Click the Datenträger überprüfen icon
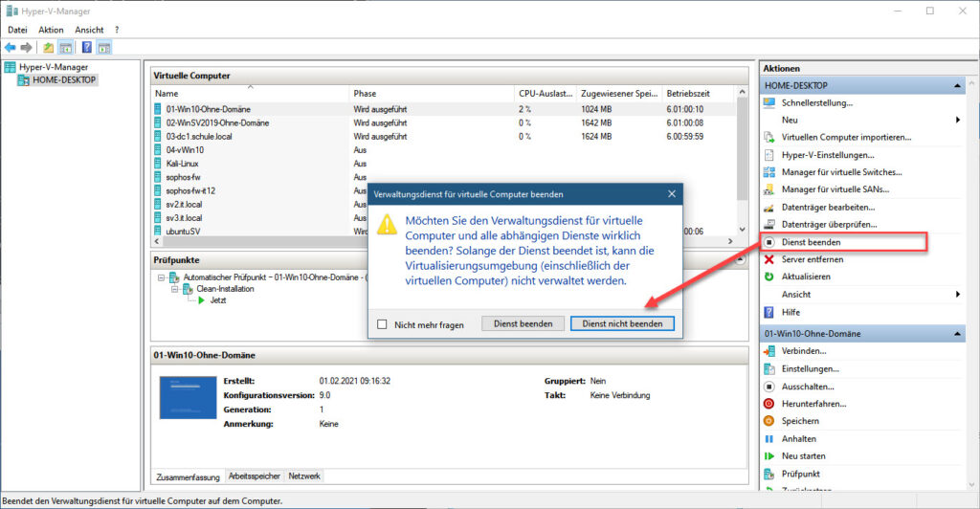 tap(769, 224)
